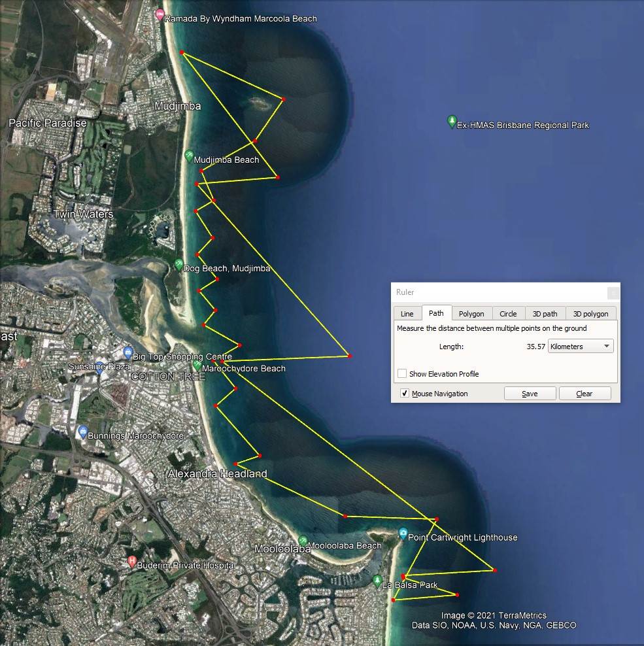
Task: Click the Mooloolaba Beach marker icon
Action: (x=303, y=541)
